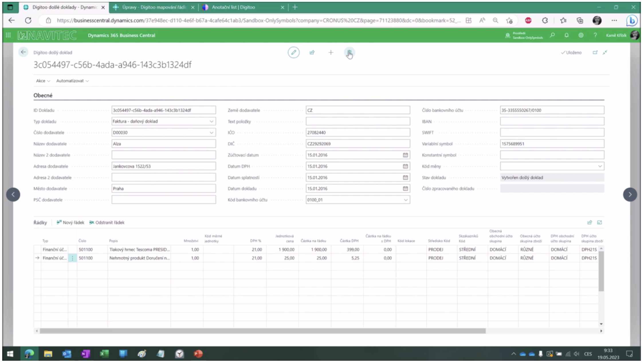Click the horizontal scrollbar of the lines grid
The height and width of the screenshot is (364, 644).
(x=262, y=331)
